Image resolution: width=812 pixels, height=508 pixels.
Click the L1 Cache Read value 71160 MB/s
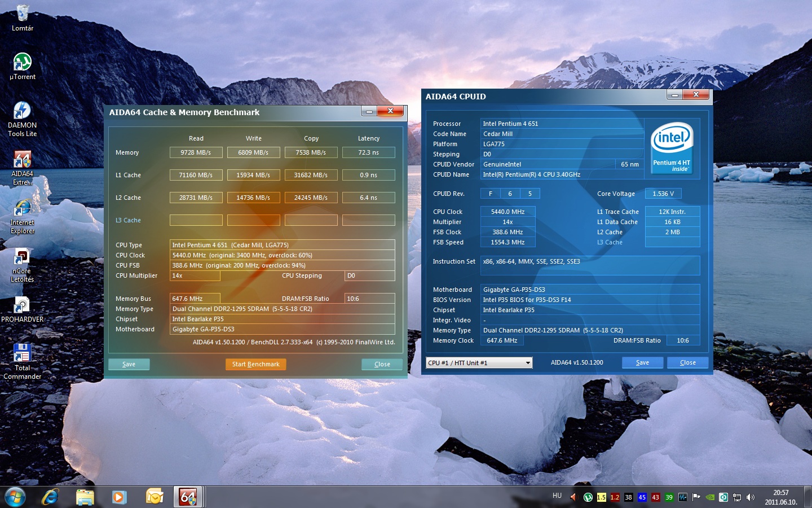(196, 175)
